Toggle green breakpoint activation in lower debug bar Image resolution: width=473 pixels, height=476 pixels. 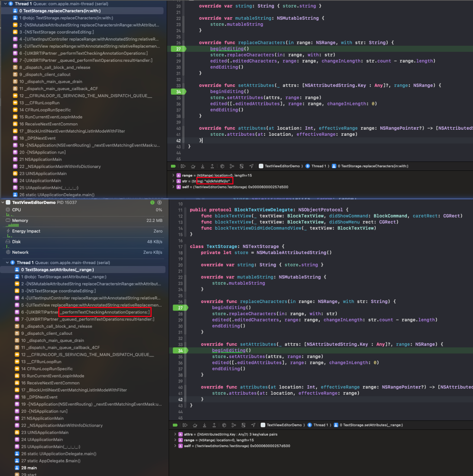(175, 425)
